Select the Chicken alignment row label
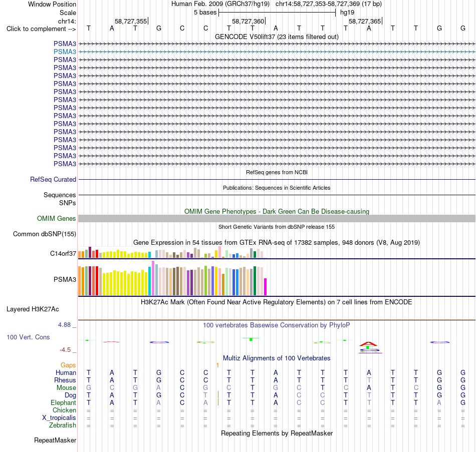476x452 pixels. coord(64,410)
